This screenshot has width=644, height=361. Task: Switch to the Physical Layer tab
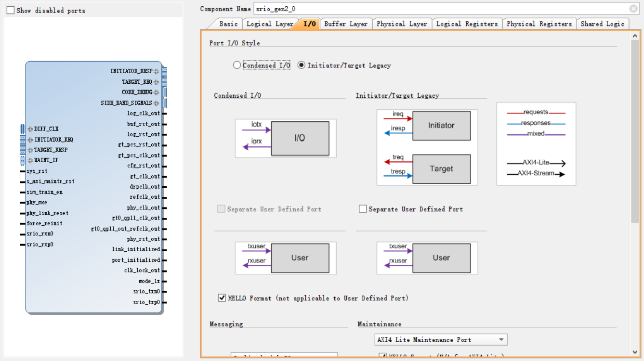pos(402,23)
